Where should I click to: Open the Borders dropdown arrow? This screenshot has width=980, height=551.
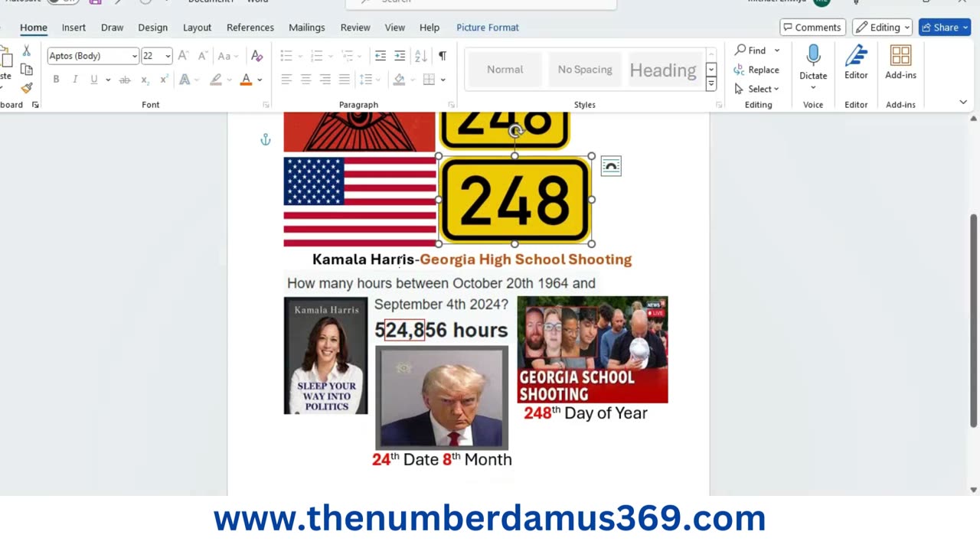tap(443, 80)
